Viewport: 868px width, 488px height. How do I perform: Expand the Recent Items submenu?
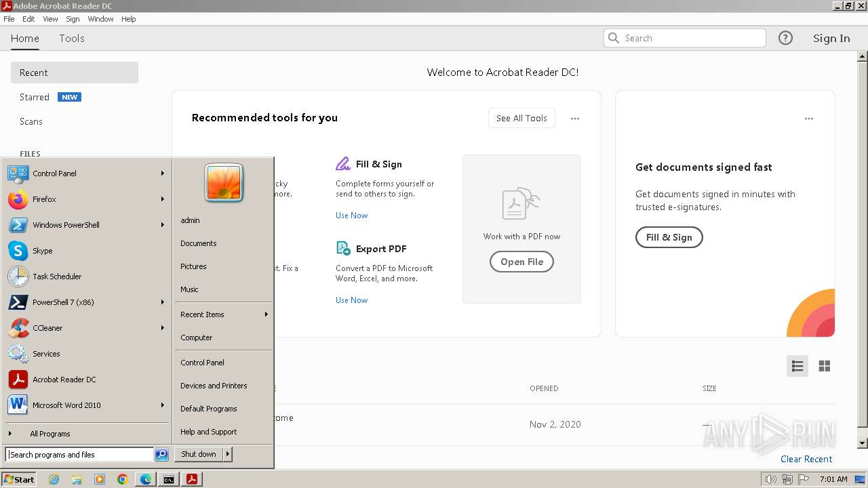(x=267, y=314)
